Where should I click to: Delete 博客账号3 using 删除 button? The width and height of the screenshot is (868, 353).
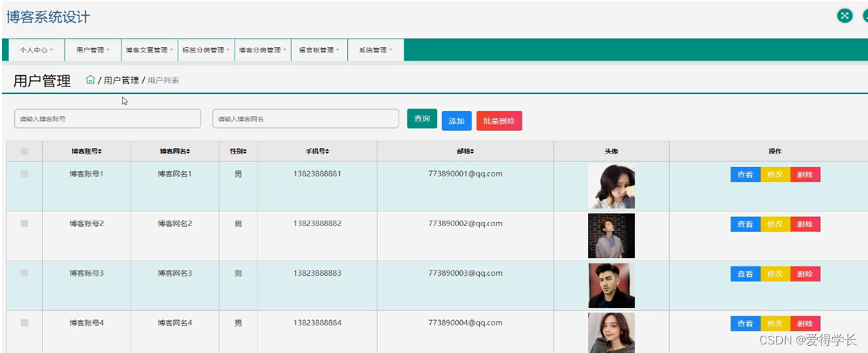[x=805, y=274]
